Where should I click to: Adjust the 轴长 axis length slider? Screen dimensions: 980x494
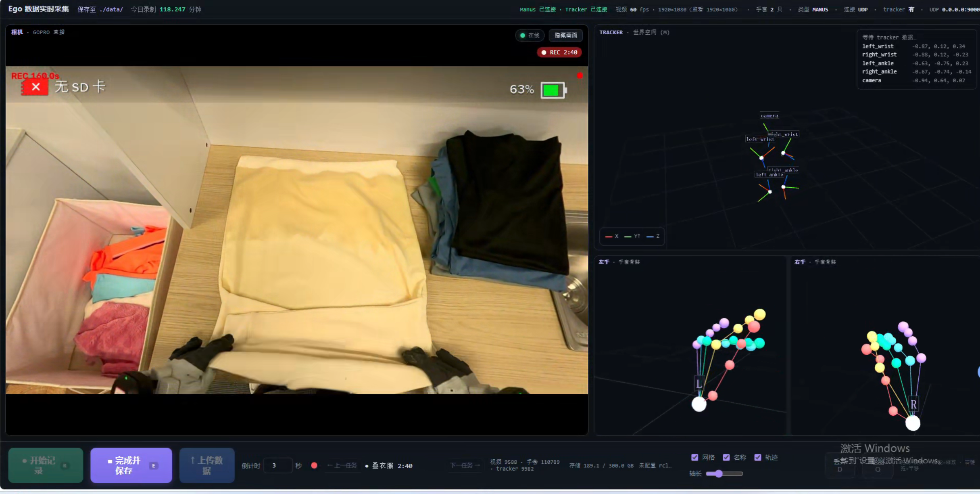click(724, 473)
